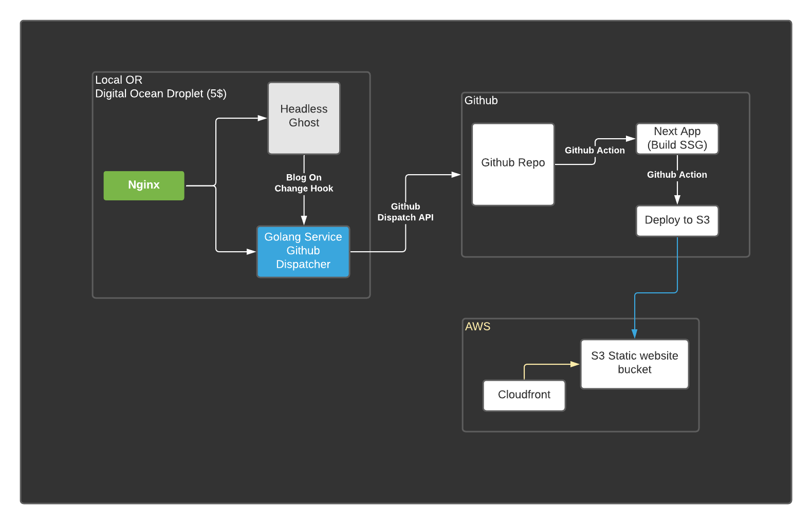Select the Next App (Build SSG) box
This screenshot has width=812, height=524.
tap(677, 138)
